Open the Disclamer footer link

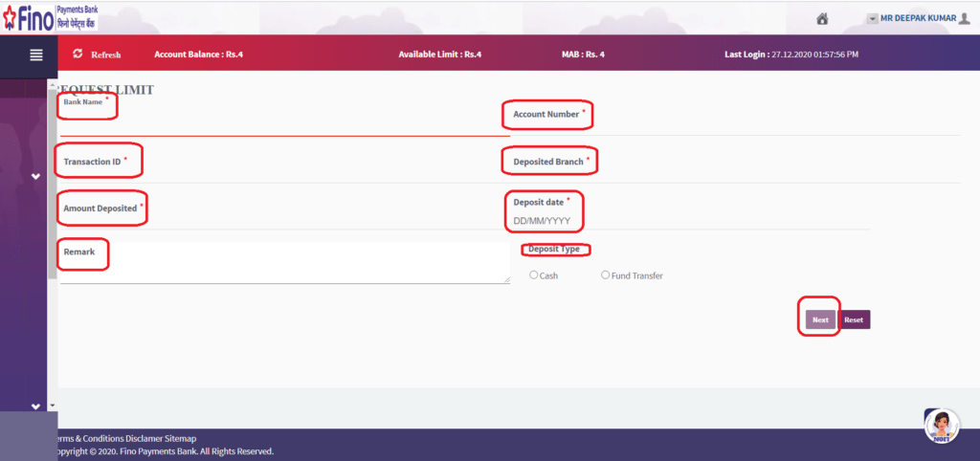pyautogui.click(x=145, y=438)
